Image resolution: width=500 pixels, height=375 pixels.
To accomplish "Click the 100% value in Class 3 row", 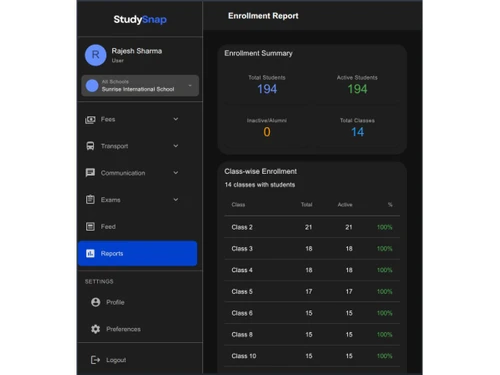I will tap(385, 249).
